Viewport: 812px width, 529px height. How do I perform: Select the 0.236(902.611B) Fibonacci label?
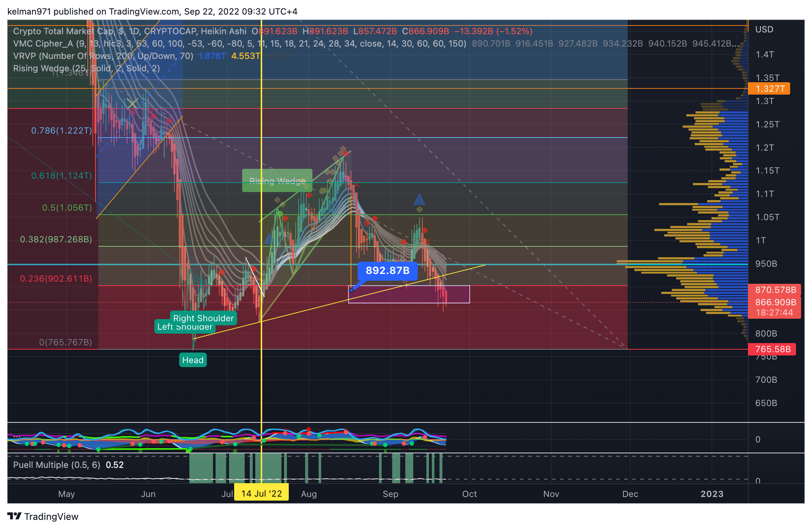[56, 279]
